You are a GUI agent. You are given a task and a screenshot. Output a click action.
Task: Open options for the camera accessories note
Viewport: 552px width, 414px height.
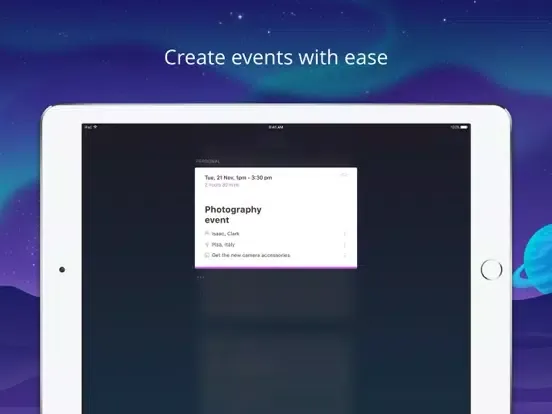click(x=345, y=255)
